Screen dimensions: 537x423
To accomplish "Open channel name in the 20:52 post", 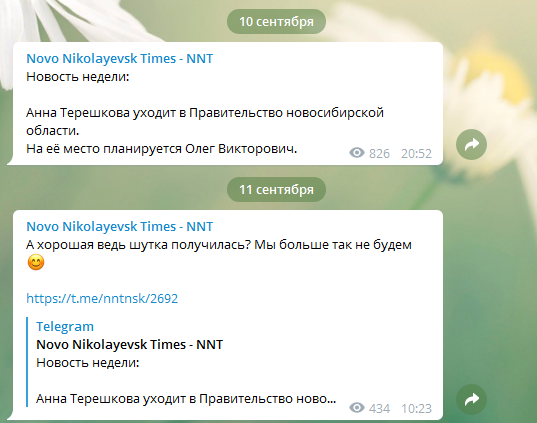I will pyautogui.click(x=120, y=59).
